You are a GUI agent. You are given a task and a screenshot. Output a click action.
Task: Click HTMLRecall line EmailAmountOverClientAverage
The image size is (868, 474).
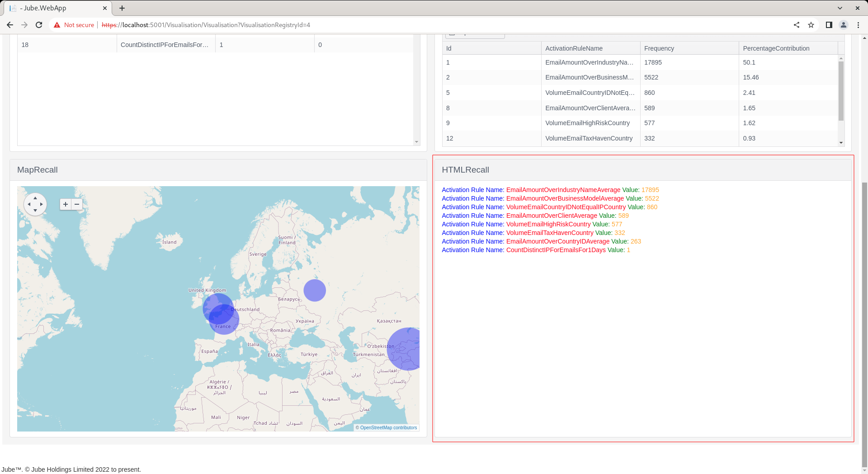[x=535, y=216]
